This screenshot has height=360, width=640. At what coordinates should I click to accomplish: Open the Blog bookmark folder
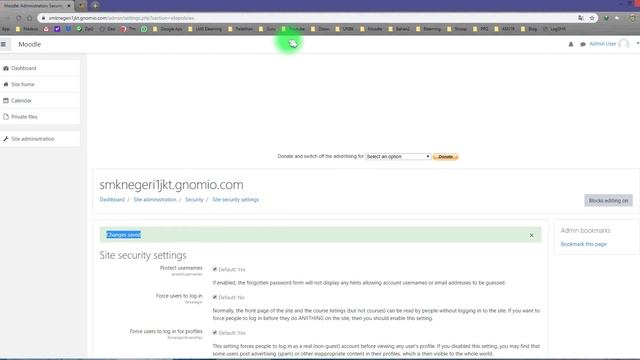pos(529,29)
